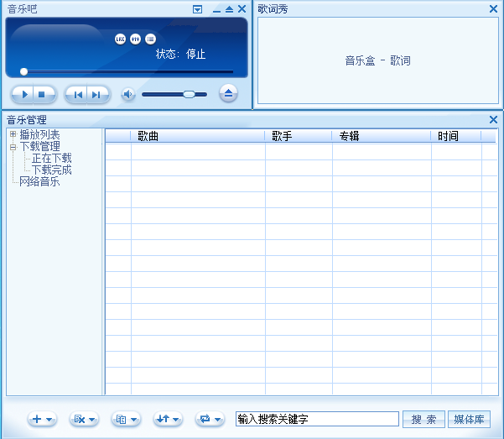The height and width of the screenshot is (439, 504).
Task: Skip to the next track
Action: click(97, 95)
